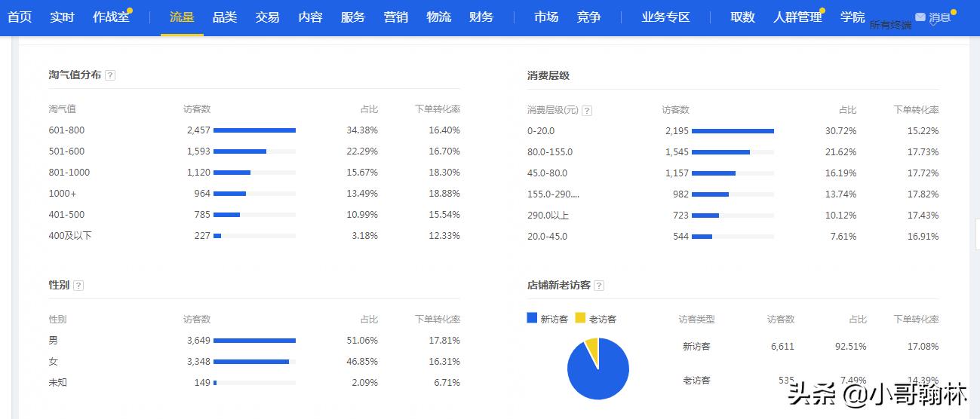Screen dimensions: 980x419
Task: Click the 51.06% share value
Action: pyautogui.click(x=362, y=341)
